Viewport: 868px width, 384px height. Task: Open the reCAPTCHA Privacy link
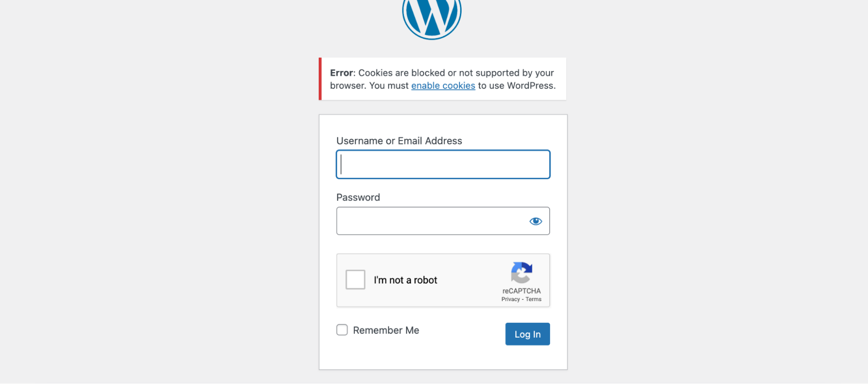(510, 299)
